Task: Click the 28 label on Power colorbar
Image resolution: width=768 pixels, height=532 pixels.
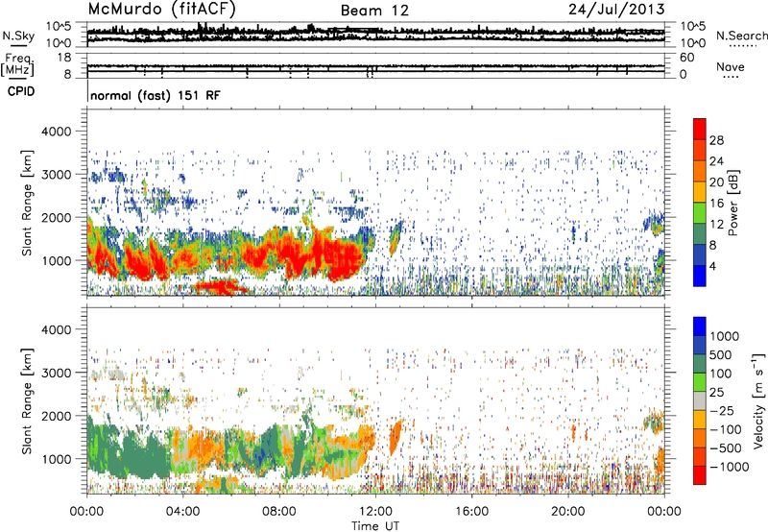Action: [x=716, y=140]
